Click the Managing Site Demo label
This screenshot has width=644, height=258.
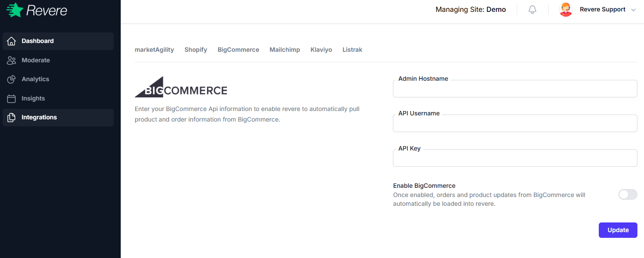point(470,9)
